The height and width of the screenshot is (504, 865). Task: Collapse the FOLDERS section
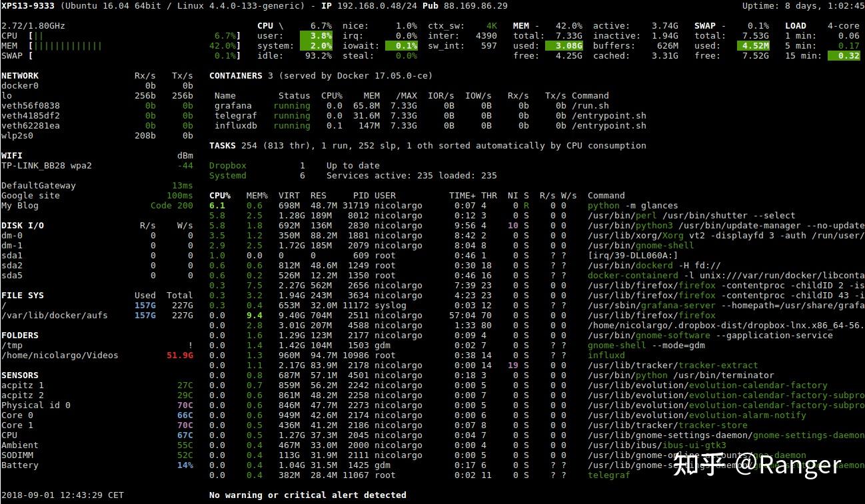click(x=27, y=335)
